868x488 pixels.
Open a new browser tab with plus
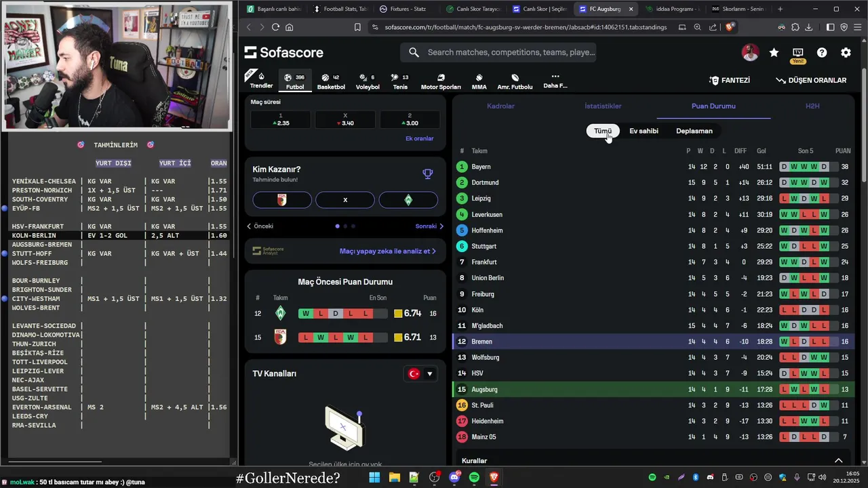tap(780, 9)
